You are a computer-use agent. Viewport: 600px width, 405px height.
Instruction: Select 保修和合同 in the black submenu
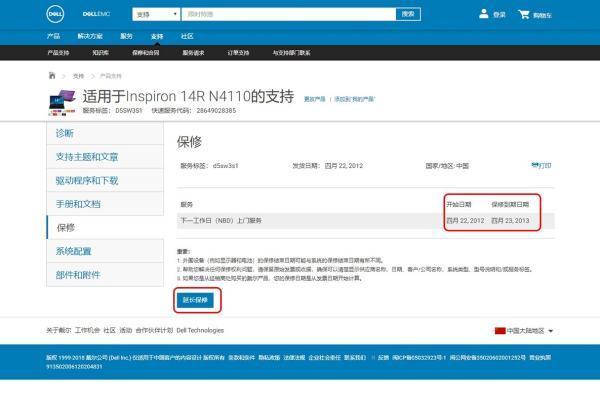(146, 53)
